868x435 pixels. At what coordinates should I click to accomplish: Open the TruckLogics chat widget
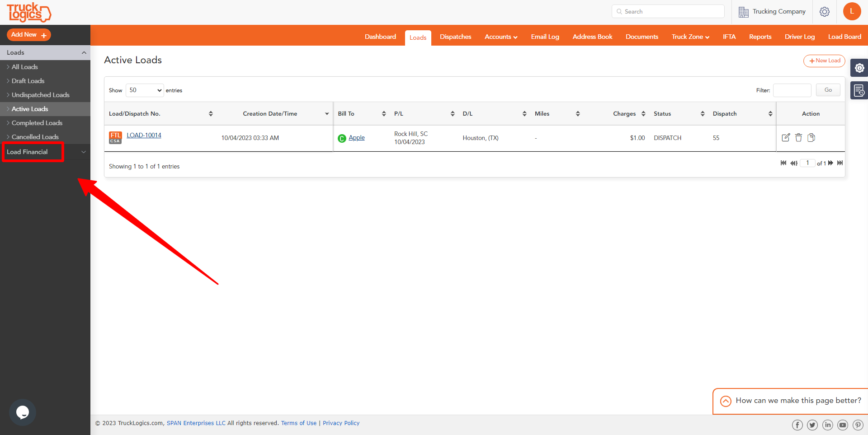(22, 412)
